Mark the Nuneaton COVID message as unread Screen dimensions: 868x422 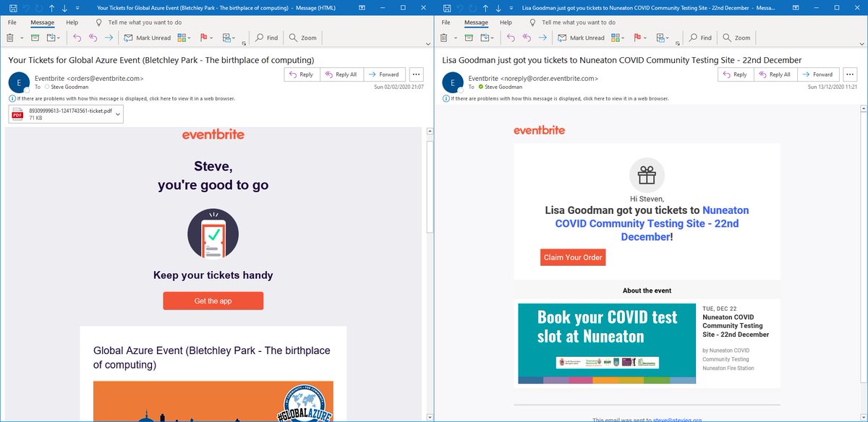click(x=581, y=38)
